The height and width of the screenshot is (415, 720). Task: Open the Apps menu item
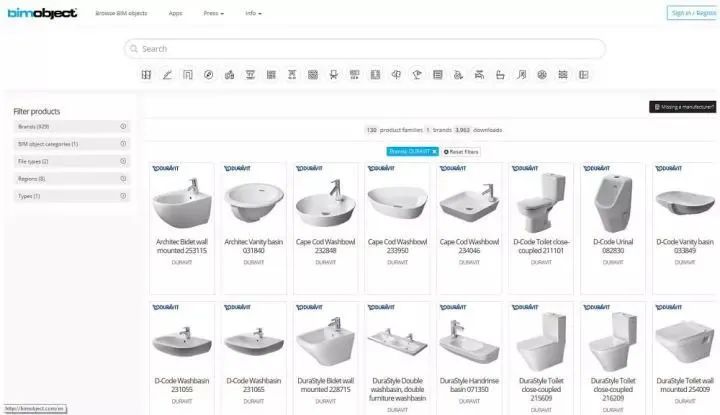pos(175,13)
